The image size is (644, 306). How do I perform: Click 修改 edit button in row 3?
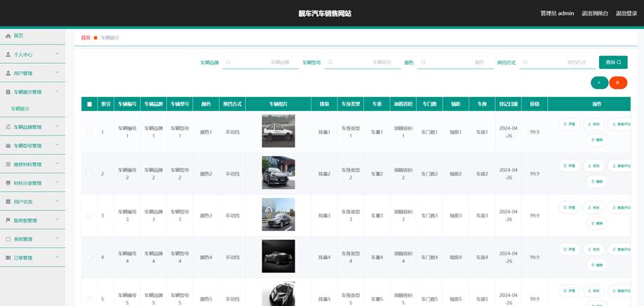pos(594,208)
